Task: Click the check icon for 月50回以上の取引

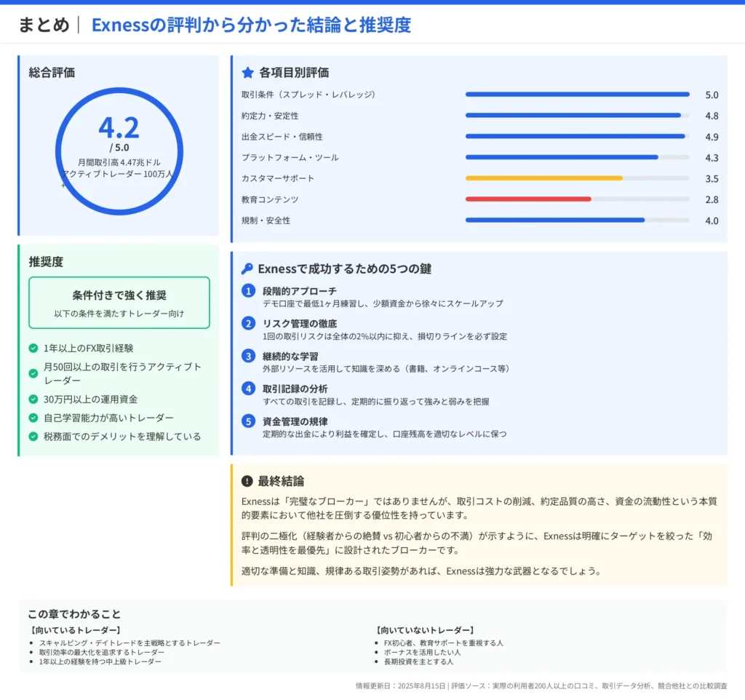Action: (x=33, y=373)
